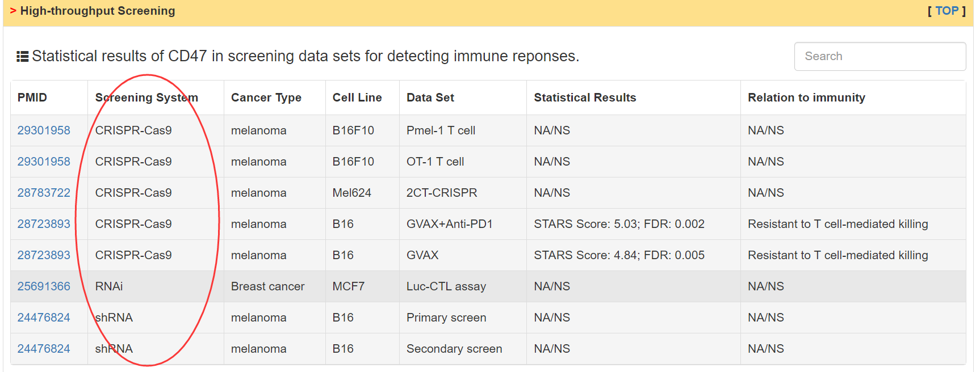This screenshot has height=372, width=980.
Task: Open PMID 28783722 link
Action: click(x=44, y=193)
